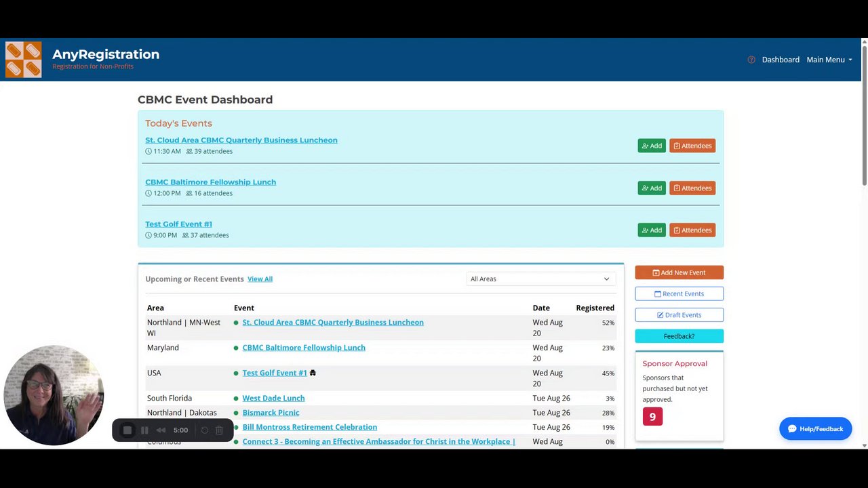This screenshot has height=488, width=868.
Task: Open Draft Events
Action: coord(679,314)
